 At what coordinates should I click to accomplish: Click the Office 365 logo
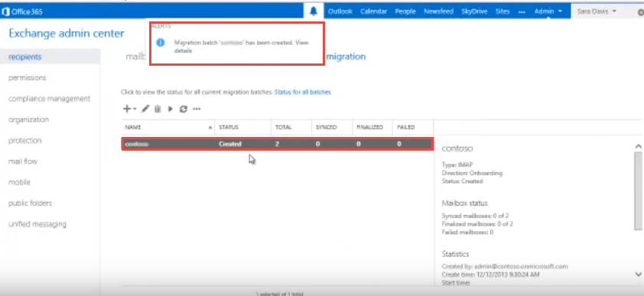point(21,11)
